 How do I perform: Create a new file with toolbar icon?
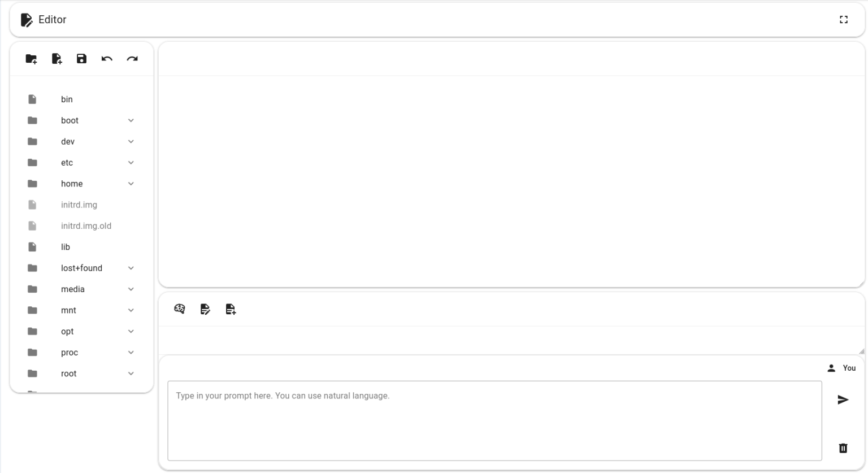point(57,59)
